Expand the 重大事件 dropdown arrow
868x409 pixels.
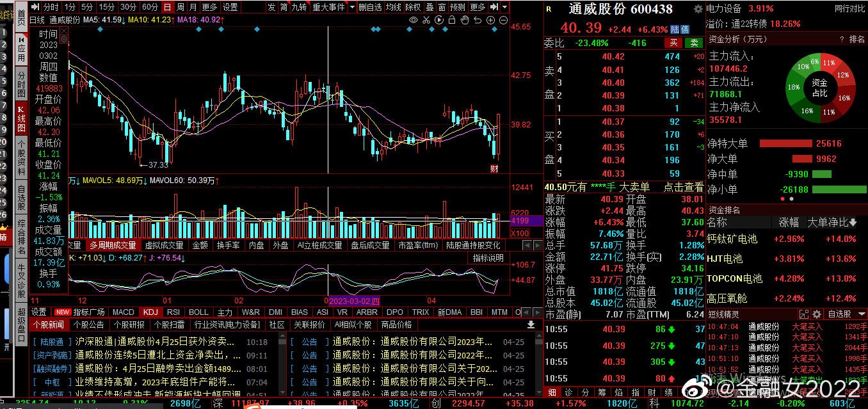click(350, 7)
